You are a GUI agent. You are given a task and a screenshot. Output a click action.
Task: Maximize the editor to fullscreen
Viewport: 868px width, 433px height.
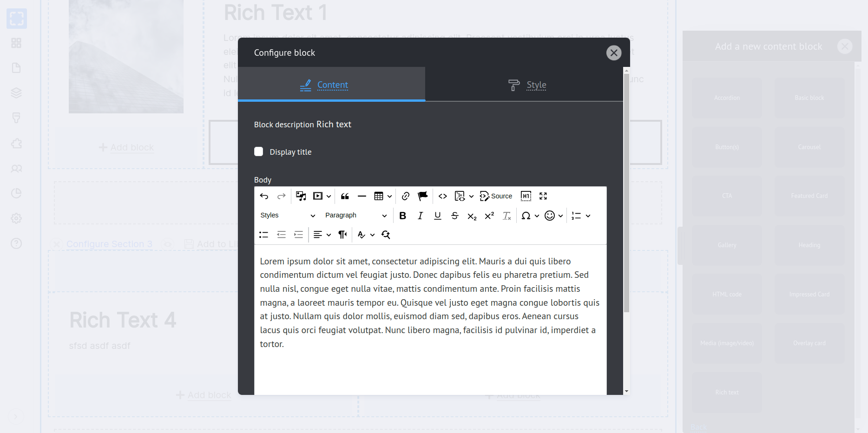tap(543, 196)
